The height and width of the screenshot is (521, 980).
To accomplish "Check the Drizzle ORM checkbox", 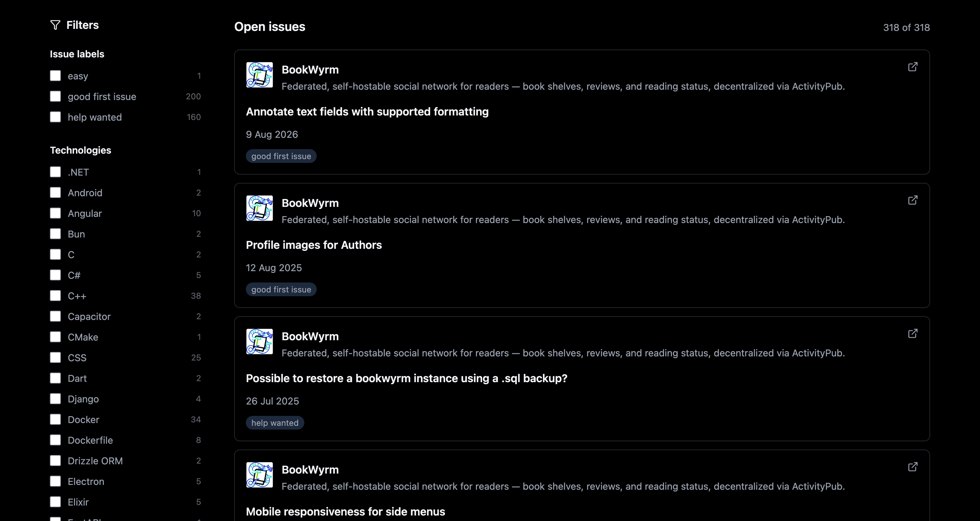I will pos(56,461).
